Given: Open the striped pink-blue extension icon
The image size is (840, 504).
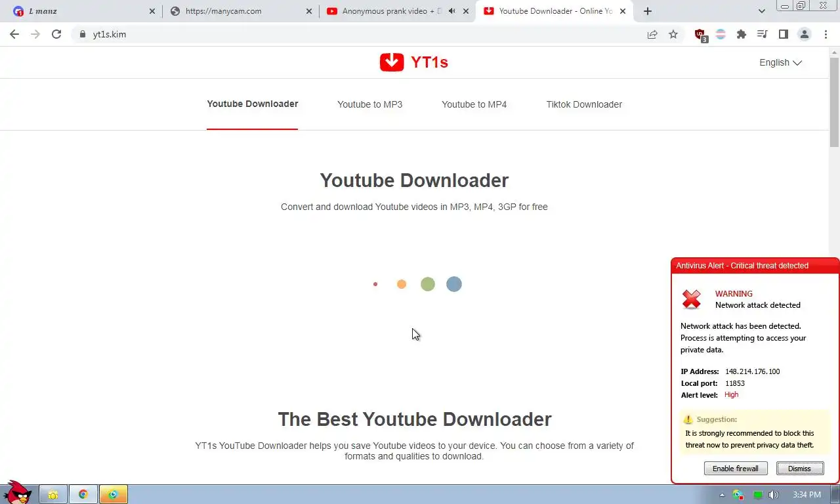Looking at the screenshot, I should point(721,34).
